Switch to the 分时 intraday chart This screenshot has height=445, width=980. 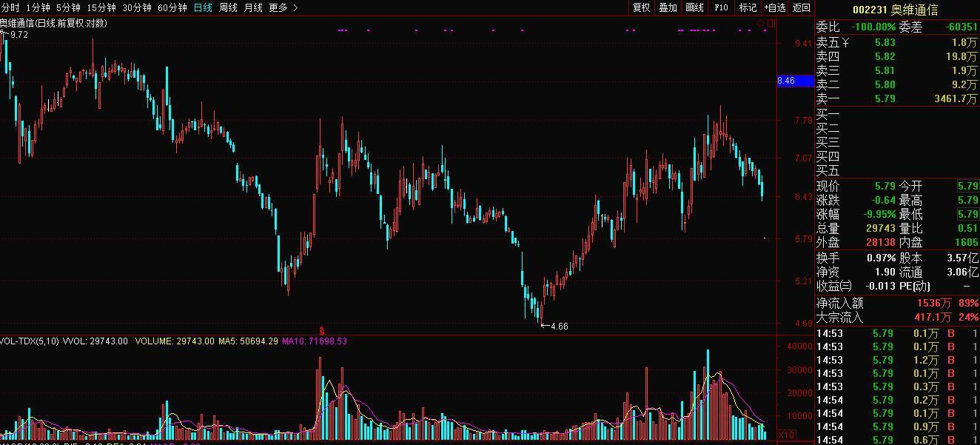[10, 7]
